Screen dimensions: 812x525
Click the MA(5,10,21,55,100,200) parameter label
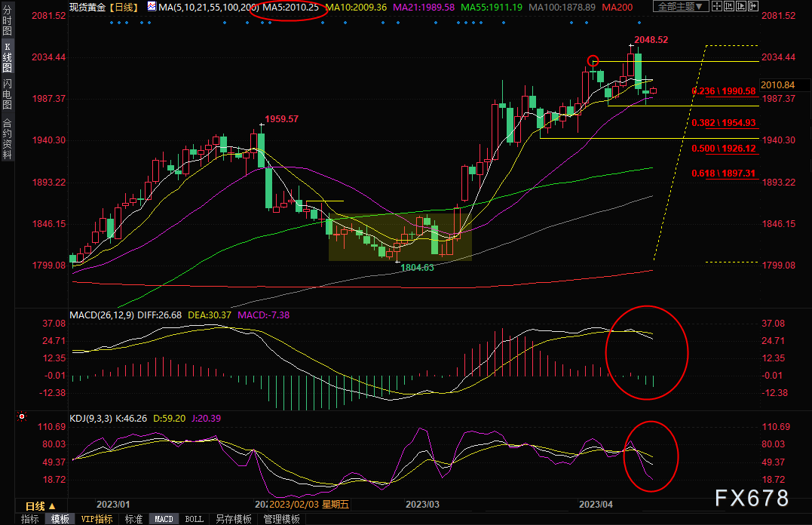pyautogui.click(x=209, y=8)
